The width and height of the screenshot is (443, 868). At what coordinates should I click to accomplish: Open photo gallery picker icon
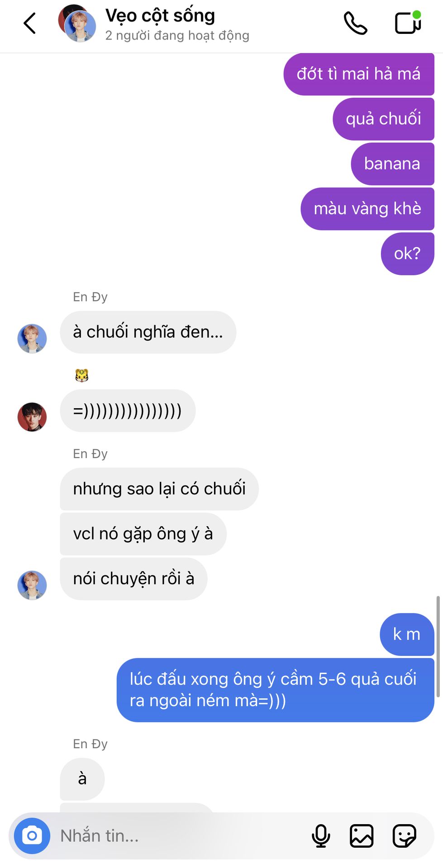point(362,836)
